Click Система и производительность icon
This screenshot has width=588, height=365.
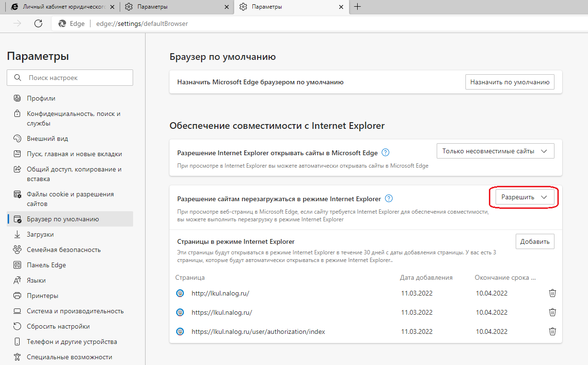(x=17, y=311)
